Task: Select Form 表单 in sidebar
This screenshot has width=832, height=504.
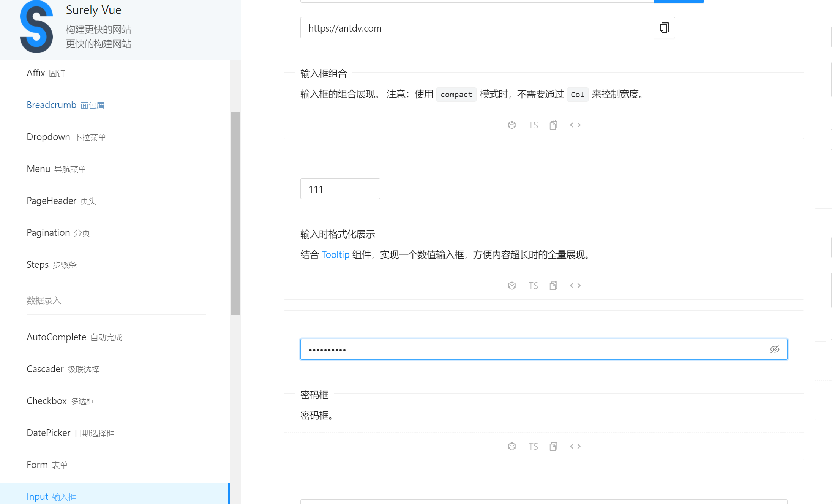Action: click(x=47, y=464)
